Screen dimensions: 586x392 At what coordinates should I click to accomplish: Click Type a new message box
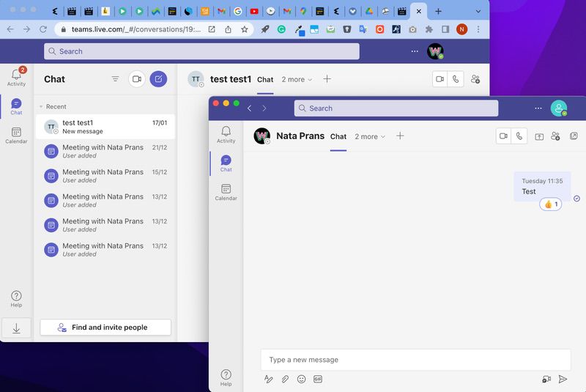[415, 360]
